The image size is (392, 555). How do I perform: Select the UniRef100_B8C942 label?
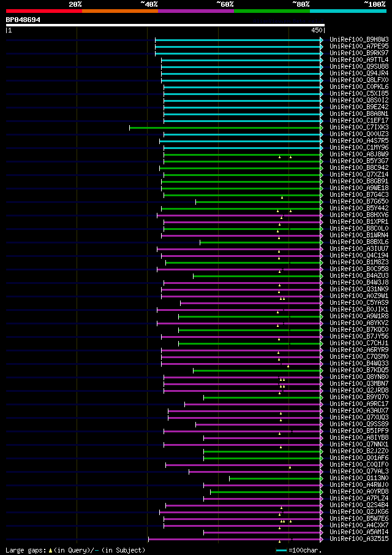coord(359,168)
